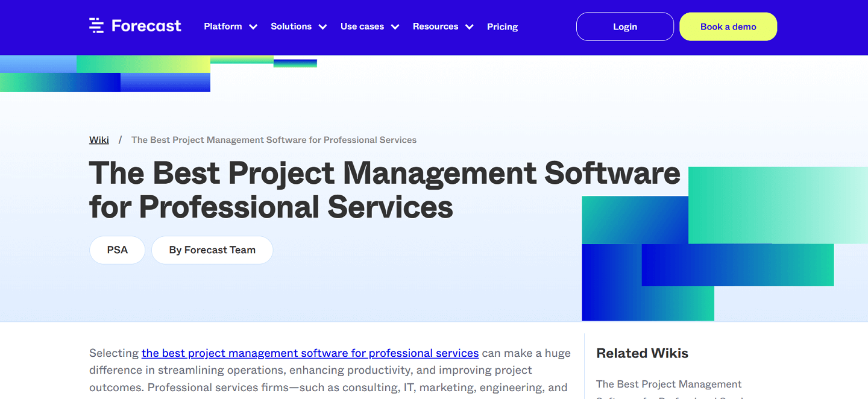The height and width of the screenshot is (399, 868).
Task: Click the By Forecast Team tag
Action: click(x=212, y=250)
